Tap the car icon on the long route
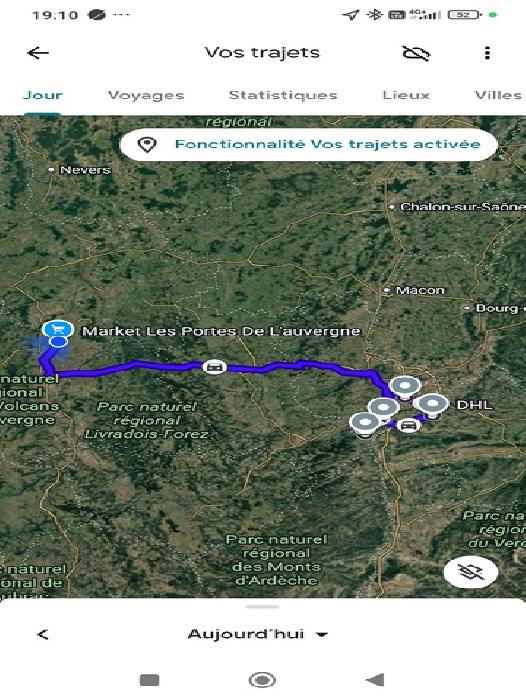 point(215,367)
